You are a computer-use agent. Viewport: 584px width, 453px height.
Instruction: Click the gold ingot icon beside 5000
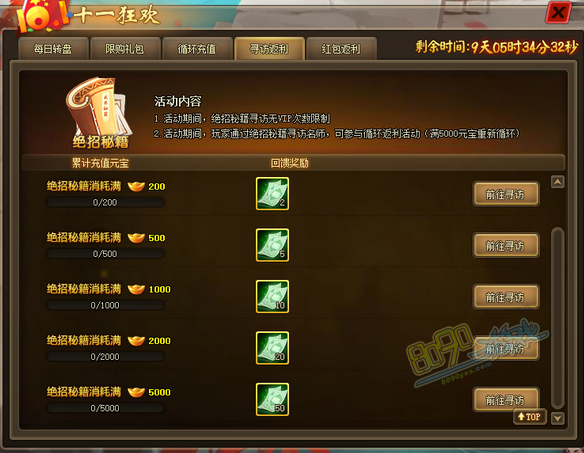[136, 392]
